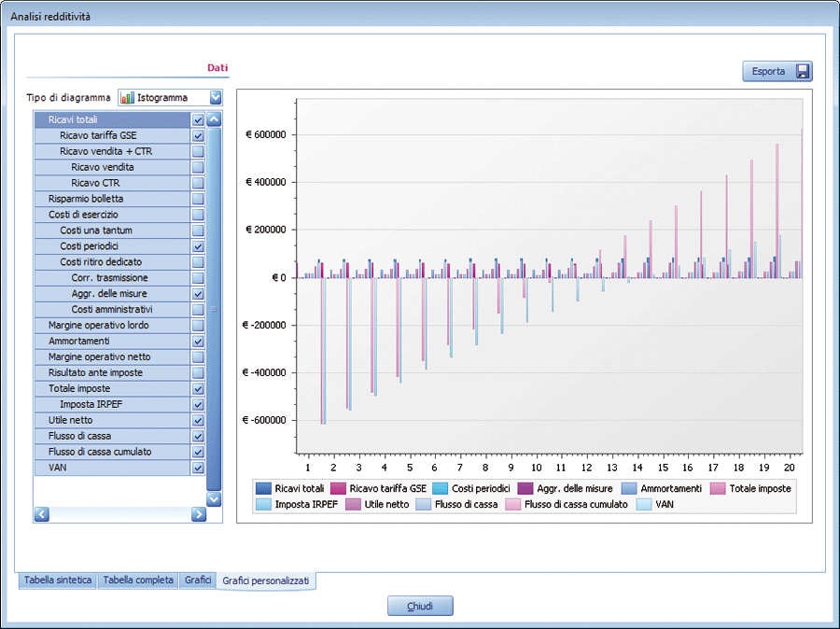Enable the Ricavo vendita + CTR checkbox
Image resolution: width=840 pixels, height=629 pixels.
[x=196, y=151]
